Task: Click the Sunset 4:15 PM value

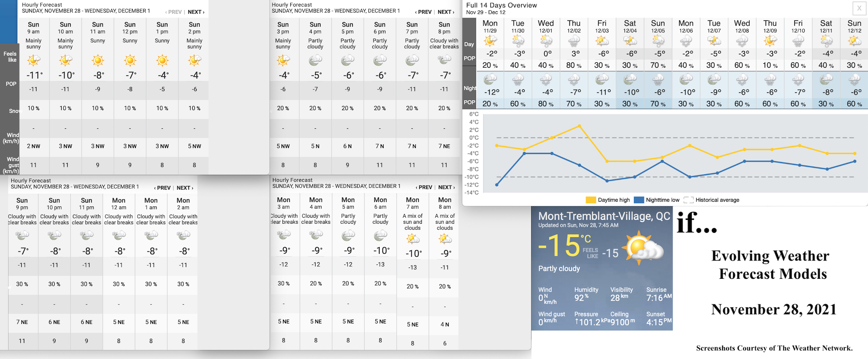Action: pos(659,322)
